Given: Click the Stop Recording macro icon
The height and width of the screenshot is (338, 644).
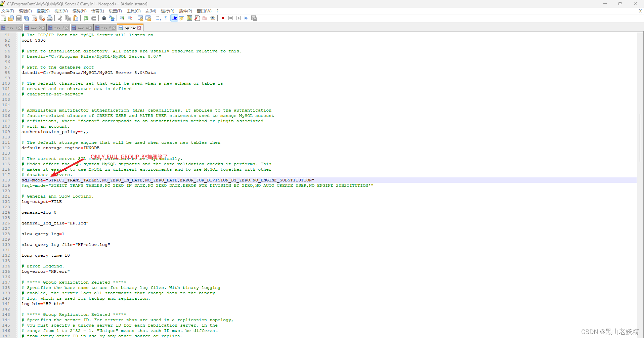Looking at the screenshot, I should point(231,18).
